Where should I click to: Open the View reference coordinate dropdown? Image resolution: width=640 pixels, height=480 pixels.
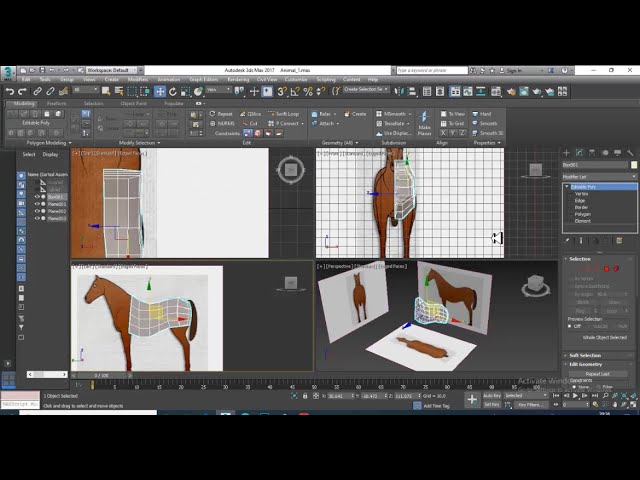tap(219, 89)
